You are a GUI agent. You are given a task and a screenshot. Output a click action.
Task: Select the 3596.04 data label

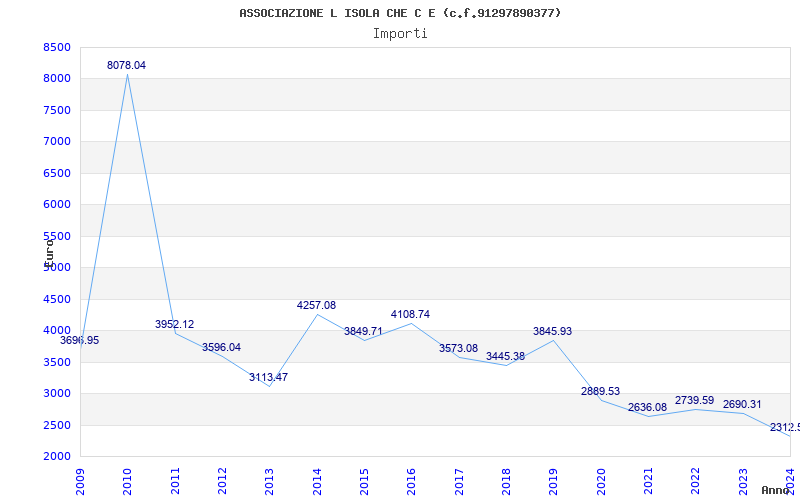pyautogui.click(x=221, y=347)
